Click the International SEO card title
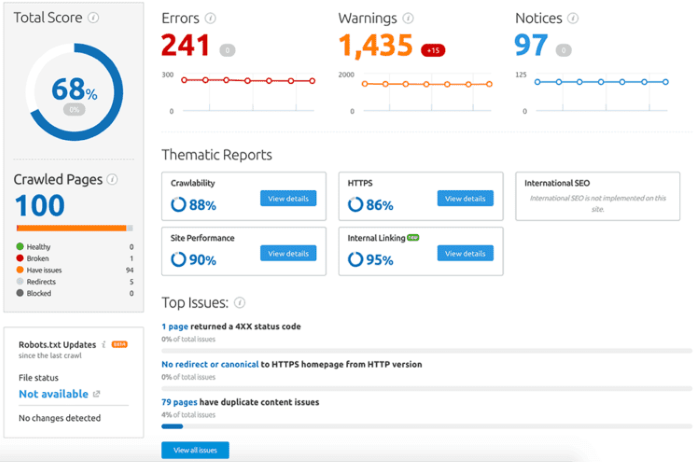700x462 pixels. (557, 183)
